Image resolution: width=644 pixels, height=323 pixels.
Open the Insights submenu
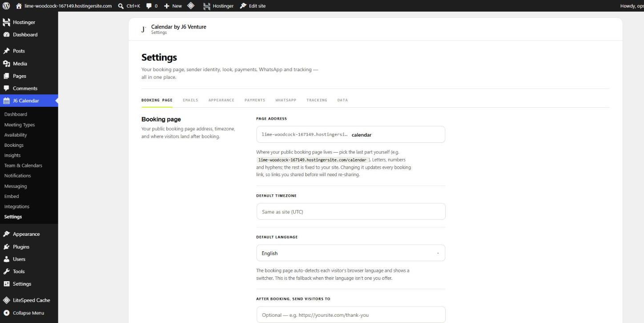pos(29,155)
